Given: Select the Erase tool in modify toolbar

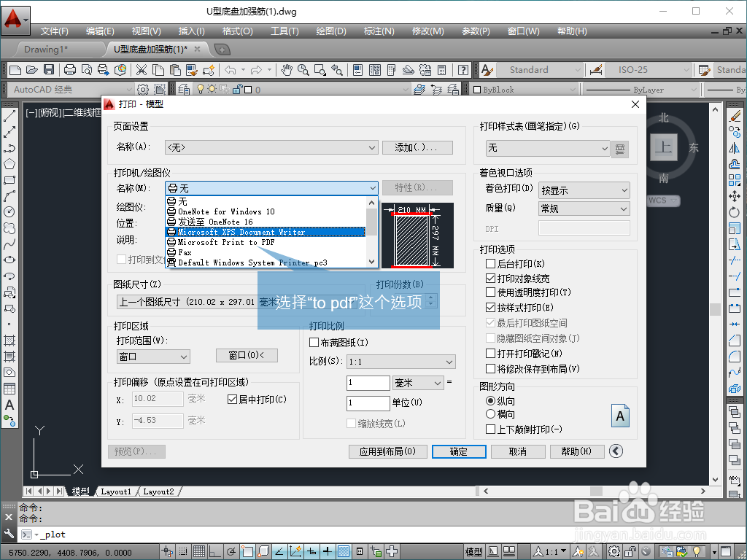Looking at the screenshot, I should pos(735,116).
